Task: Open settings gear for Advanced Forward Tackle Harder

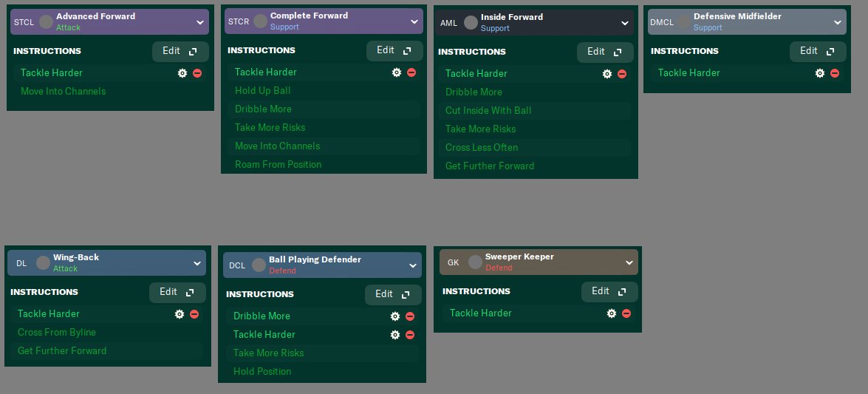Action: [x=182, y=73]
